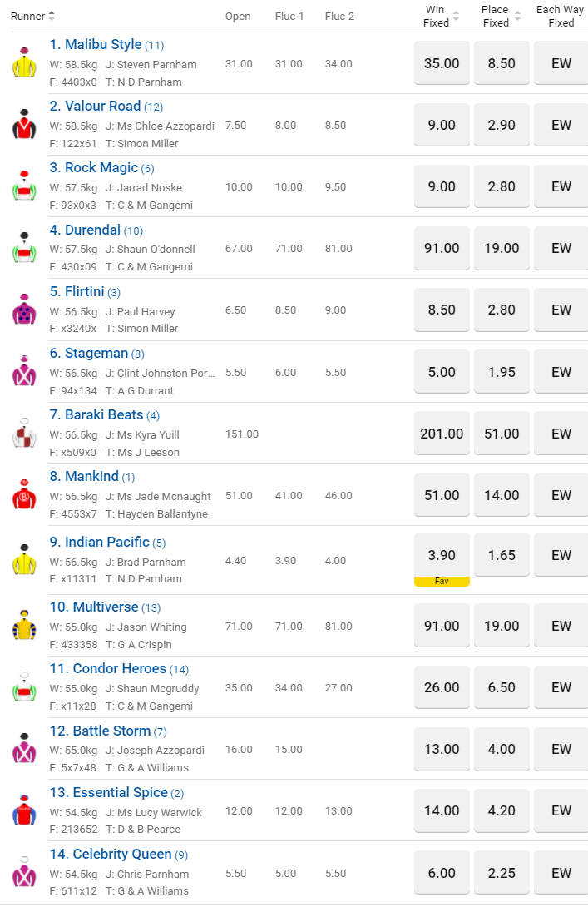Open Condor Heroes runner details

pyautogui.click(x=120, y=669)
